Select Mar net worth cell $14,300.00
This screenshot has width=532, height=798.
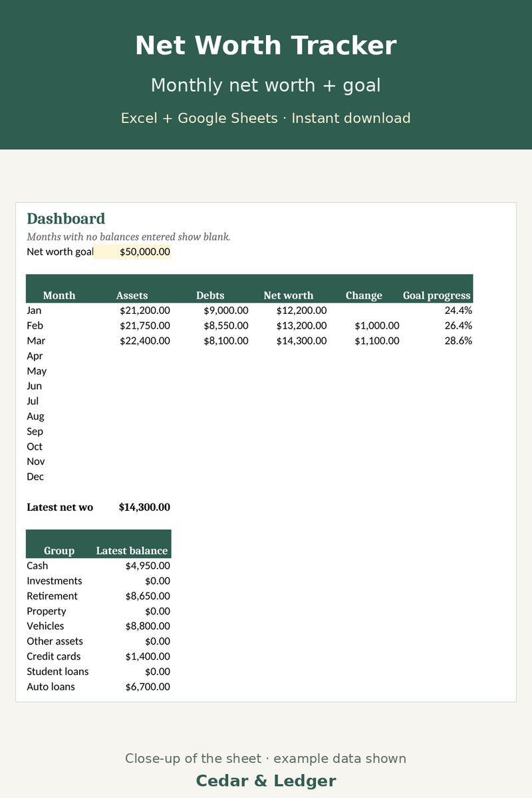tap(301, 340)
